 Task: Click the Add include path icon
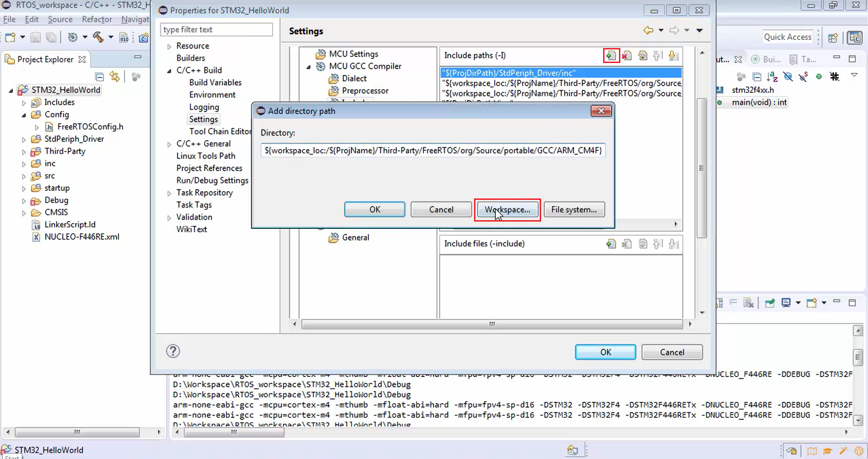pos(611,56)
